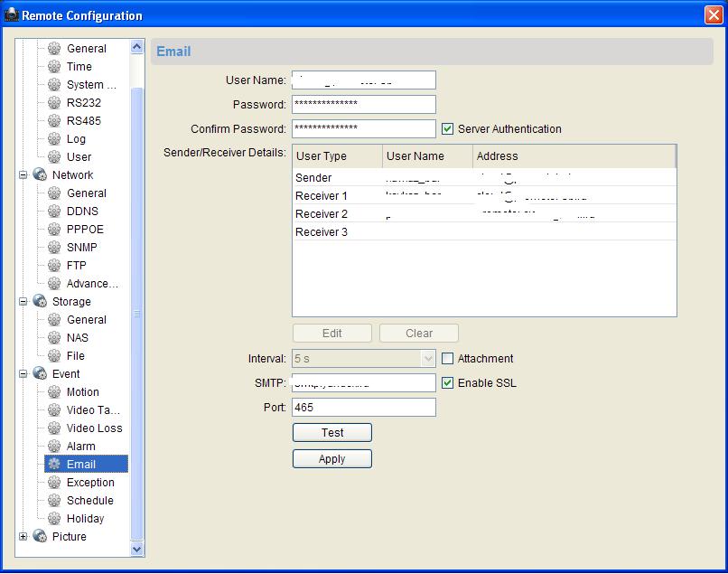Click the gear icon next to System ...

click(54, 85)
